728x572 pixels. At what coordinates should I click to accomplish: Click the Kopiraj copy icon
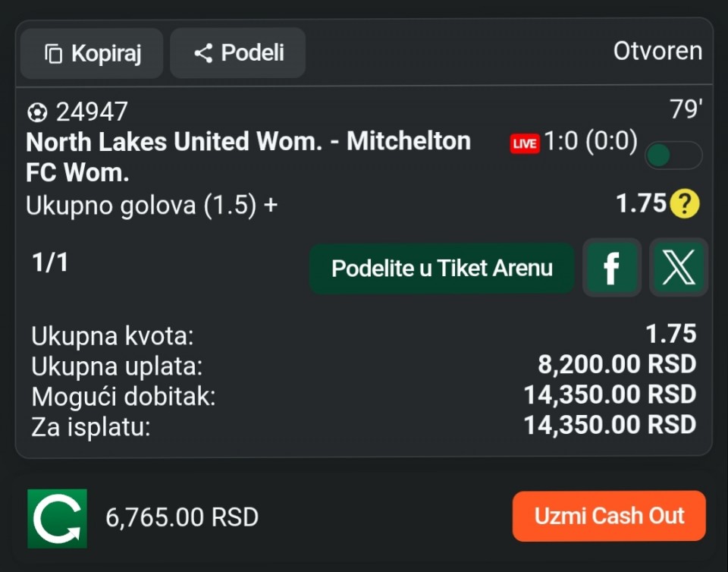[53, 54]
